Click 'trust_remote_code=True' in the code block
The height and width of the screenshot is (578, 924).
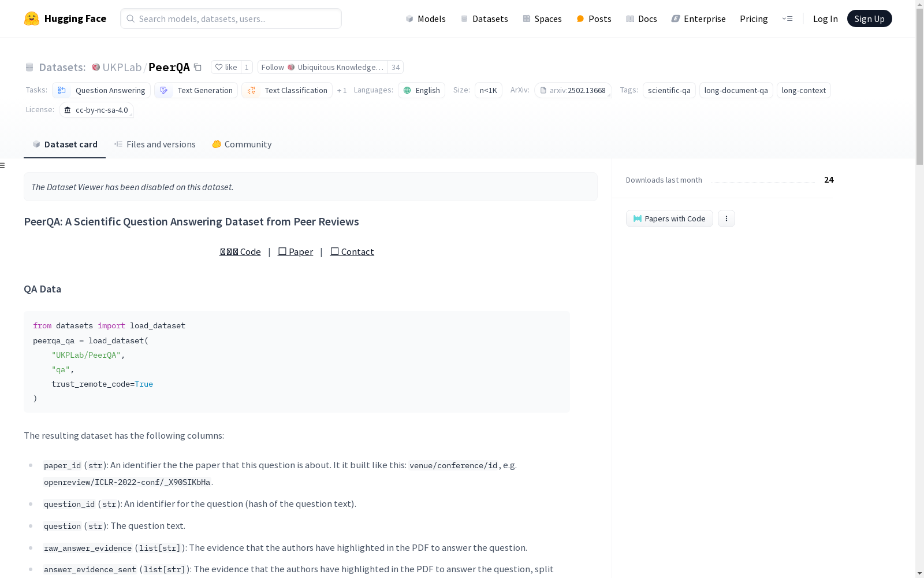102,384
